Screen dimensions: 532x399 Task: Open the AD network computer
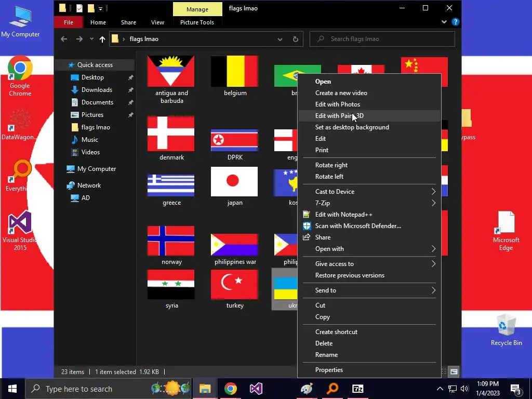pyautogui.click(x=86, y=198)
